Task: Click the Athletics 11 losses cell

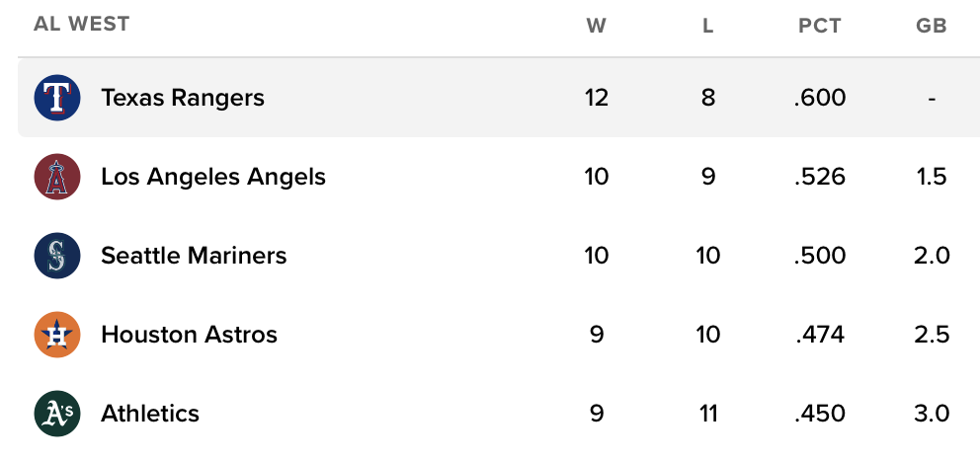Action: [707, 414]
